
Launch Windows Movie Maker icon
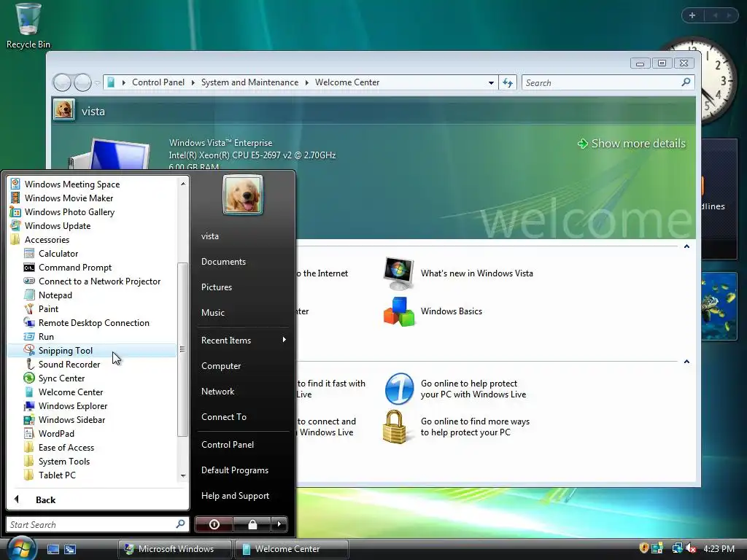coord(15,198)
